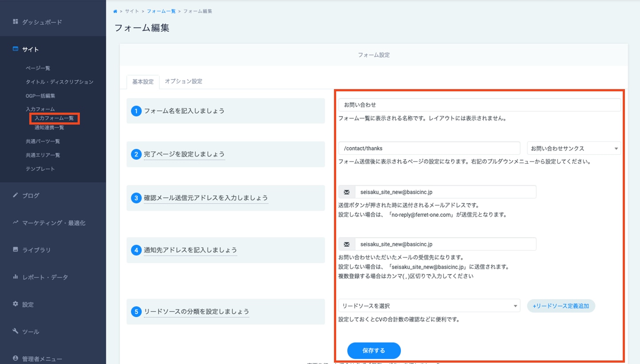This screenshot has height=364, width=640.
Task: Click the site window icon beside サイト
Action: coord(15,49)
